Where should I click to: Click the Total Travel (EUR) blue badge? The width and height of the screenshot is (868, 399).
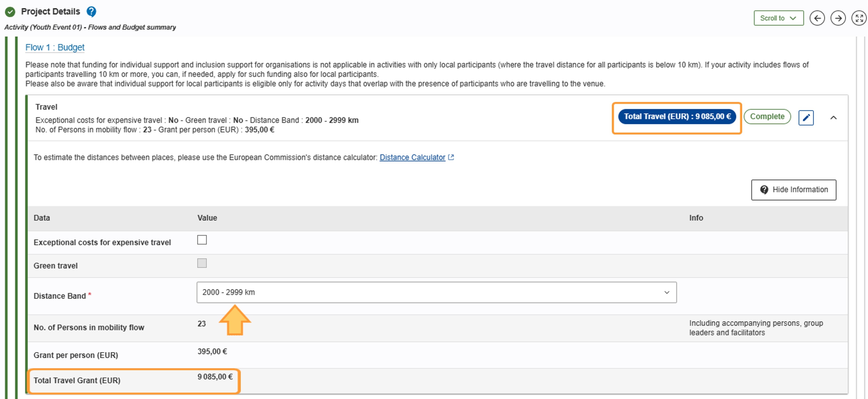[x=677, y=116]
